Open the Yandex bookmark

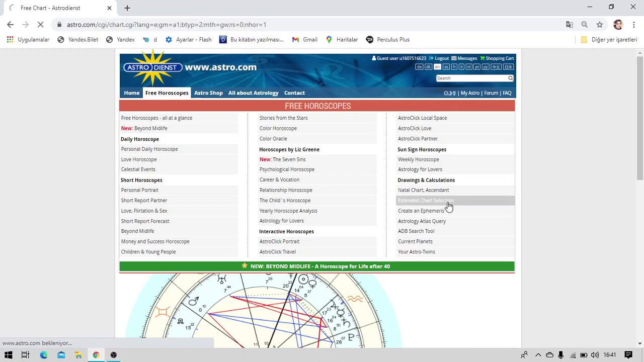click(x=120, y=40)
